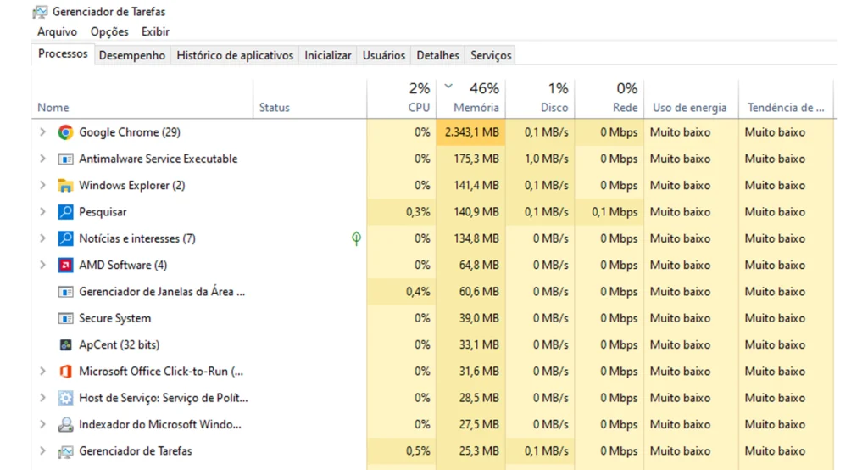Expand the Pesquisar process row
The width and height of the screenshot is (868, 470).
coord(42,212)
